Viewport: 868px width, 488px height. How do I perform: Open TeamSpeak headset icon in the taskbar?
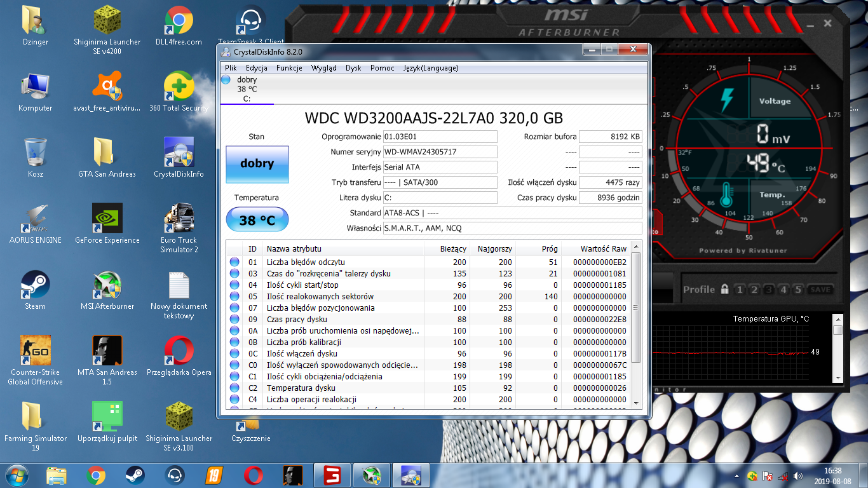click(x=174, y=475)
